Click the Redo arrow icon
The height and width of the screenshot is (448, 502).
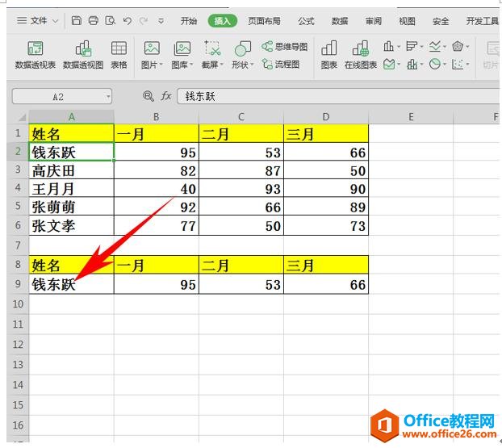[144, 21]
